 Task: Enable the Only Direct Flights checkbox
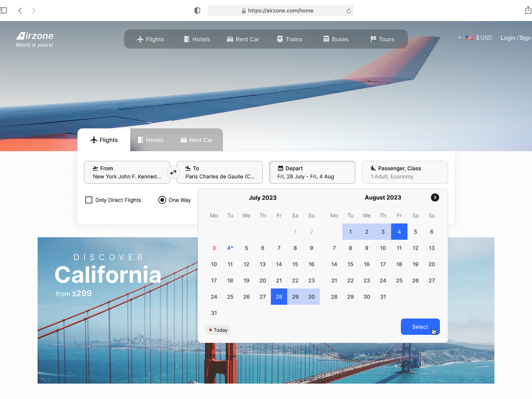[88, 200]
